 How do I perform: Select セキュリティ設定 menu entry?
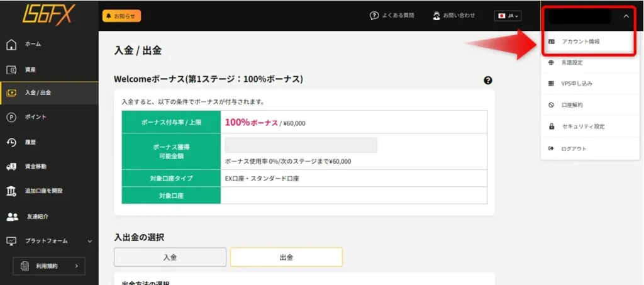590,126
